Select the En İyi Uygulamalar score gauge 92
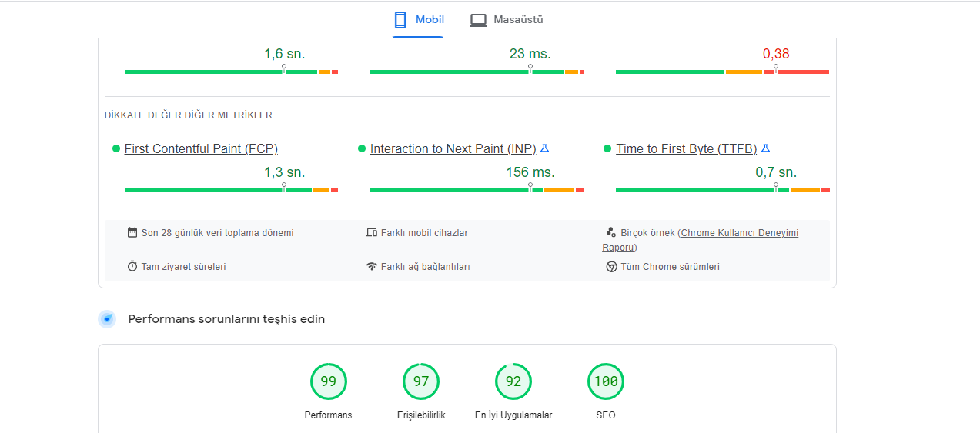Image resolution: width=980 pixels, height=433 pixels. click(513, 381)
